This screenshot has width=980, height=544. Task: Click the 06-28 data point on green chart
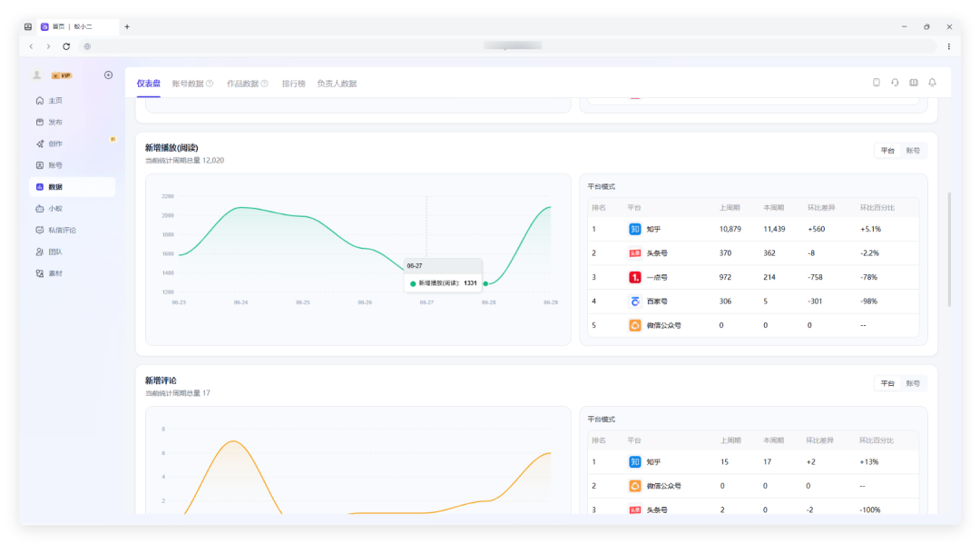click(x=485, y=284)
